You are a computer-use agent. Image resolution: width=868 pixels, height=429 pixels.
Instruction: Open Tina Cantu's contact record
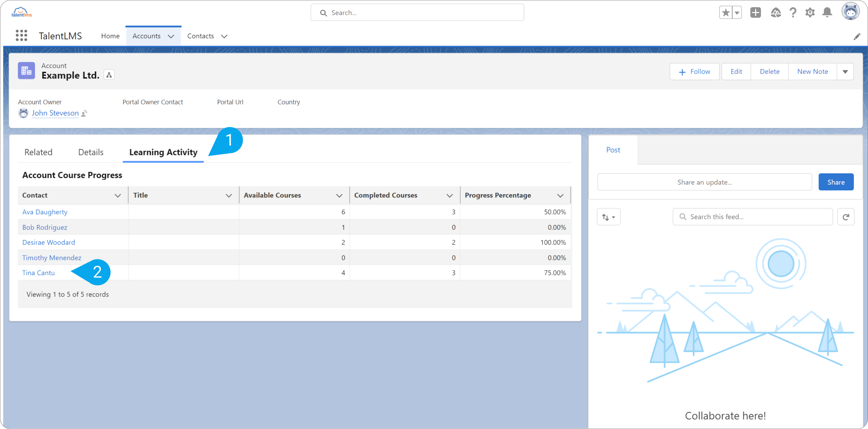(38, 272)
